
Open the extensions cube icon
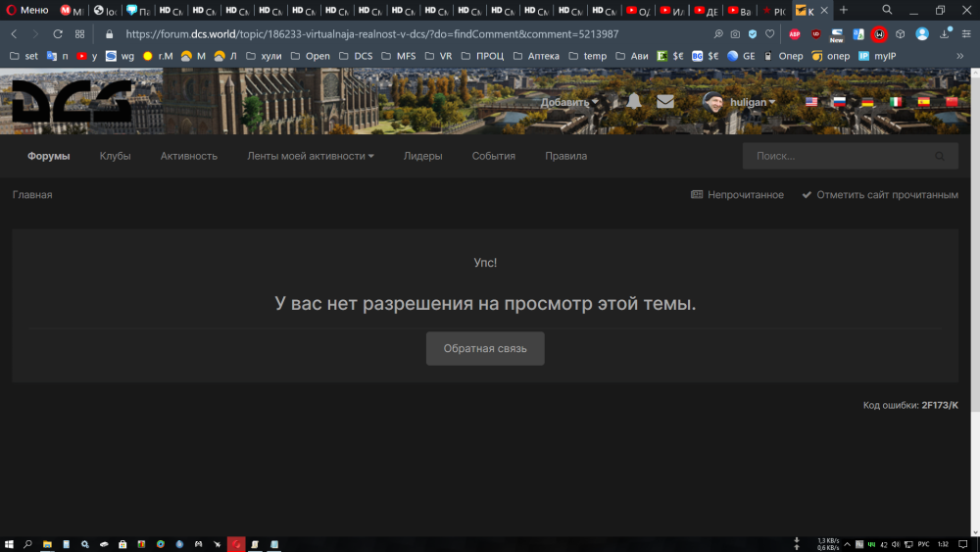coord(900,34)
